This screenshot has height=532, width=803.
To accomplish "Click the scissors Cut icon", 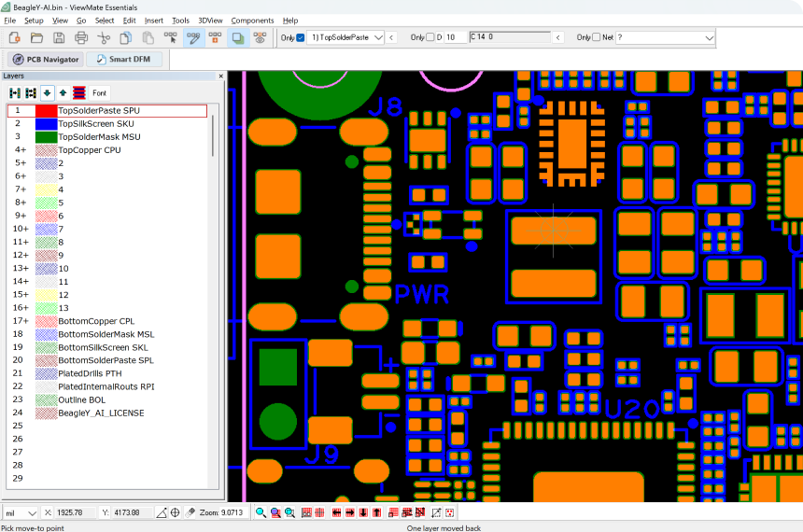I will (x=104, y=38).
